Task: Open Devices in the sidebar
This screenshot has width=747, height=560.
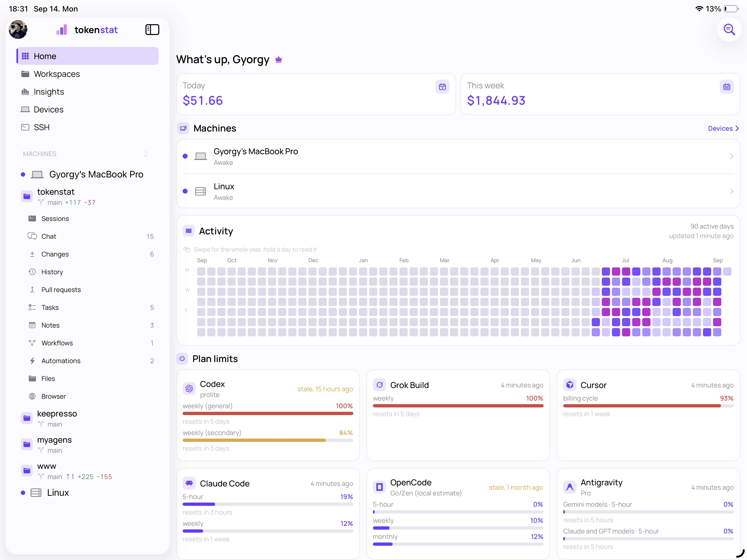Action: pos(87,109)
